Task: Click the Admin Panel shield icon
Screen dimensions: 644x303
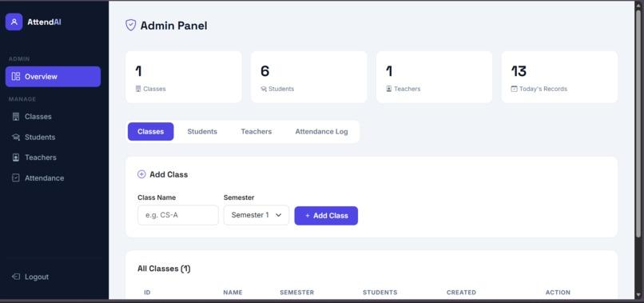Action: coord(130,26)
